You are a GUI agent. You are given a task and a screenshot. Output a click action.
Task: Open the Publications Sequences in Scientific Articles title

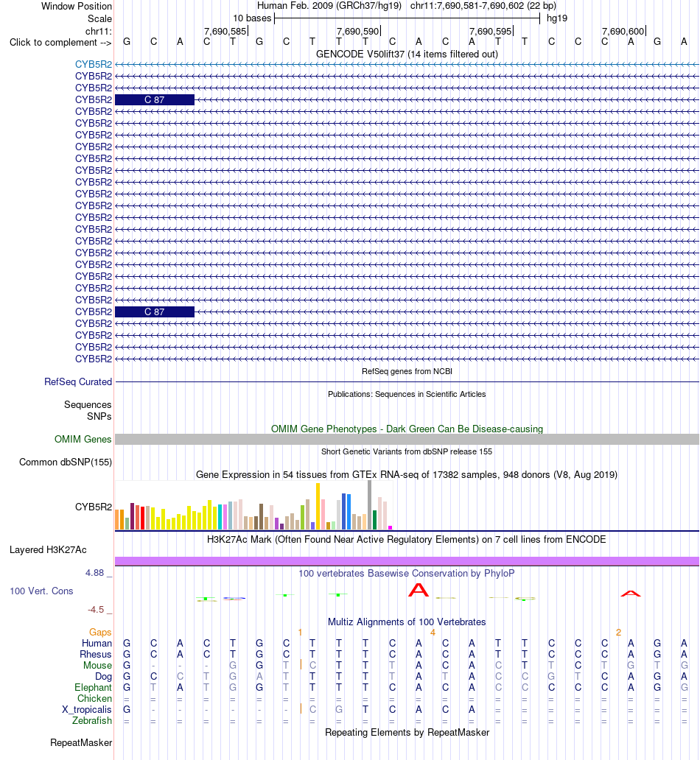click(407, 394)
